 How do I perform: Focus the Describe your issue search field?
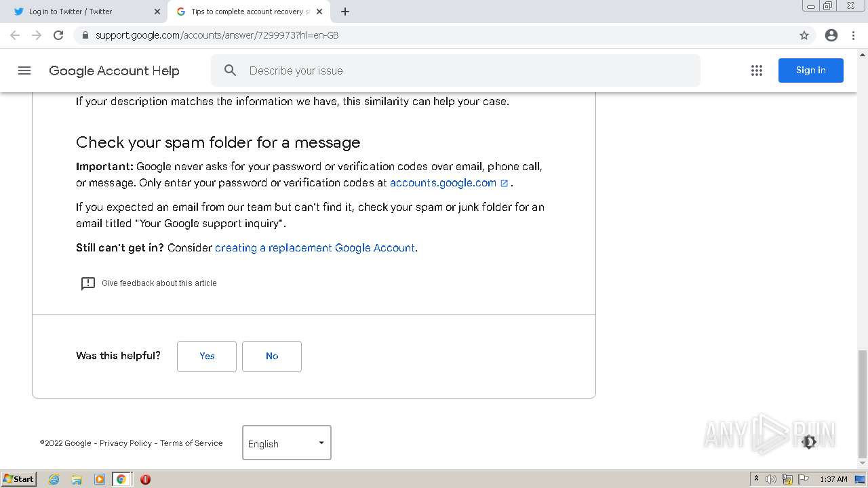455,70
